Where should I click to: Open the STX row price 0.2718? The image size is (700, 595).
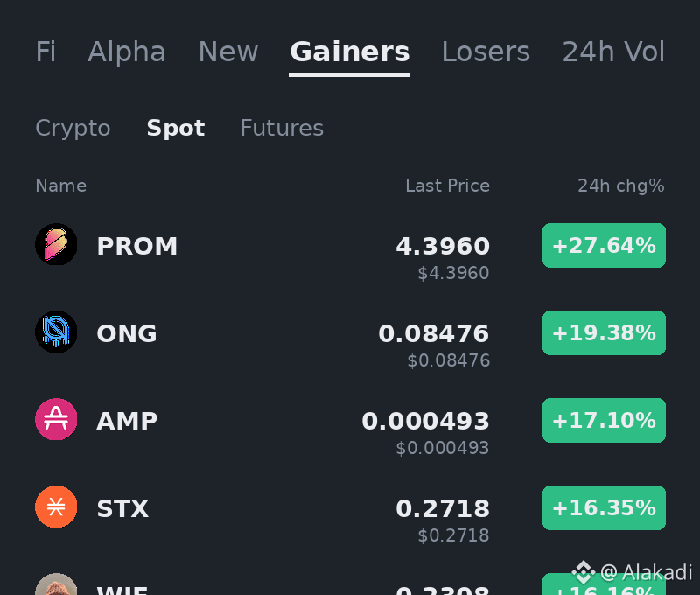pos(443,509)
